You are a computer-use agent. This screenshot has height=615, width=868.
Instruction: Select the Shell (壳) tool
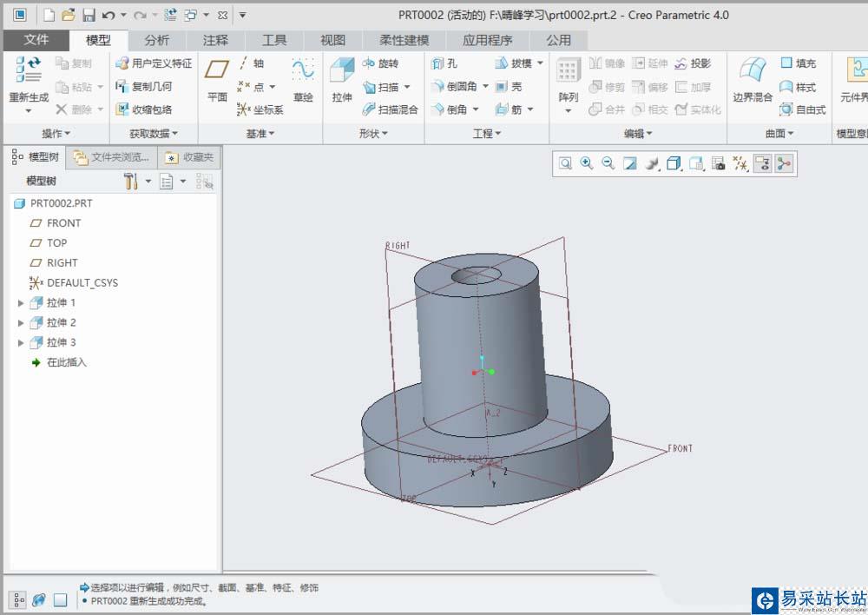[x=509, y=87]
